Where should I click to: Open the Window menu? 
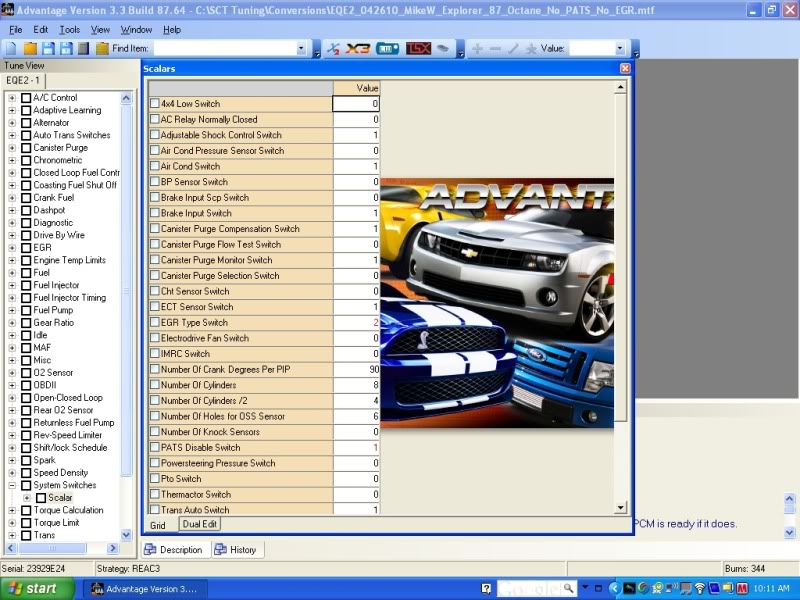pyautogui.click(x=136, y=30)
